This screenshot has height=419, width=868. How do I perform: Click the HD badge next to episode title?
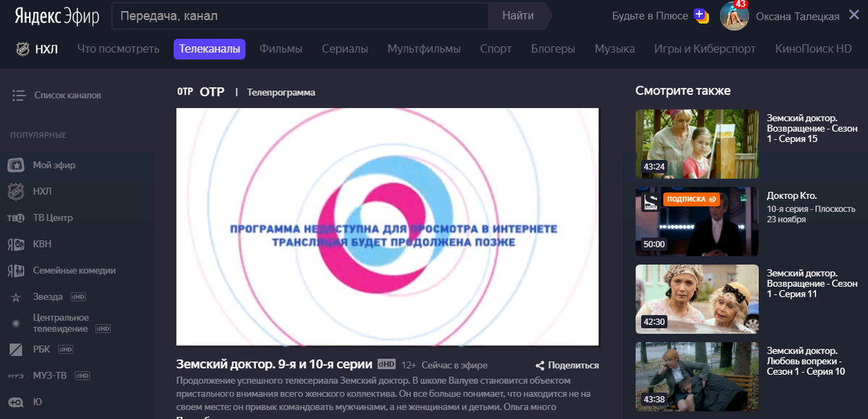[x=386, y=364]
